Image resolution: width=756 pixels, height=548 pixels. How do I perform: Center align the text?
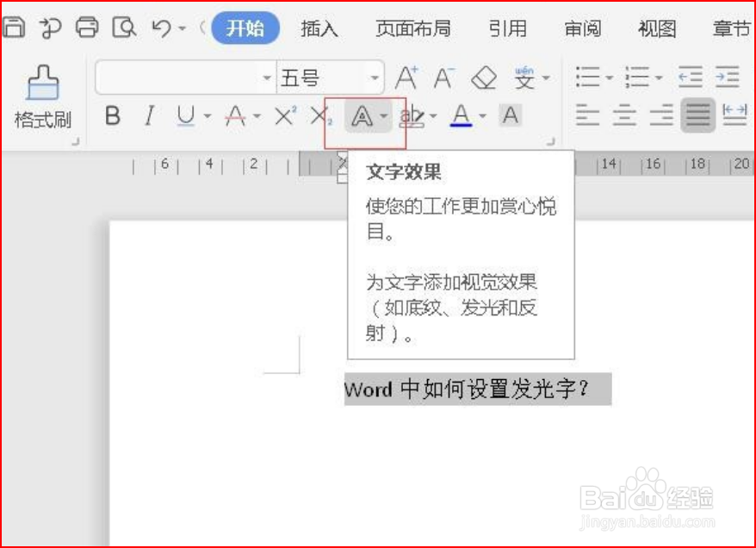625,115
